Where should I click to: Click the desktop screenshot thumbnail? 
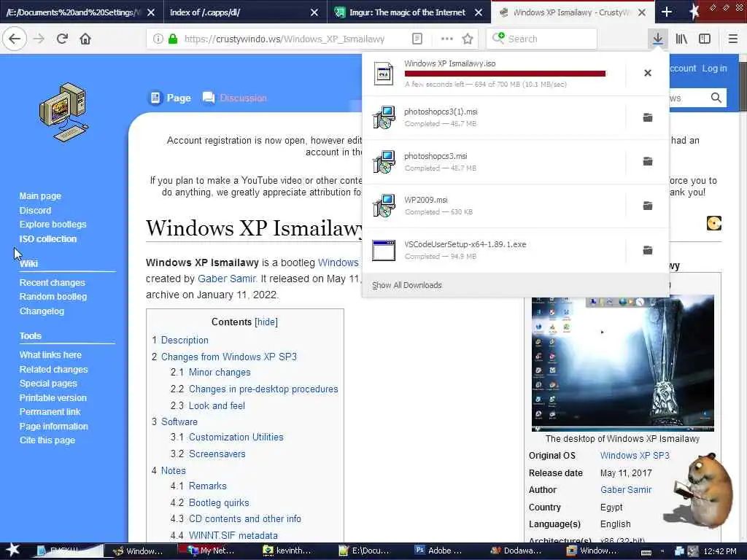pyautogui.click(x=623, y=363)
